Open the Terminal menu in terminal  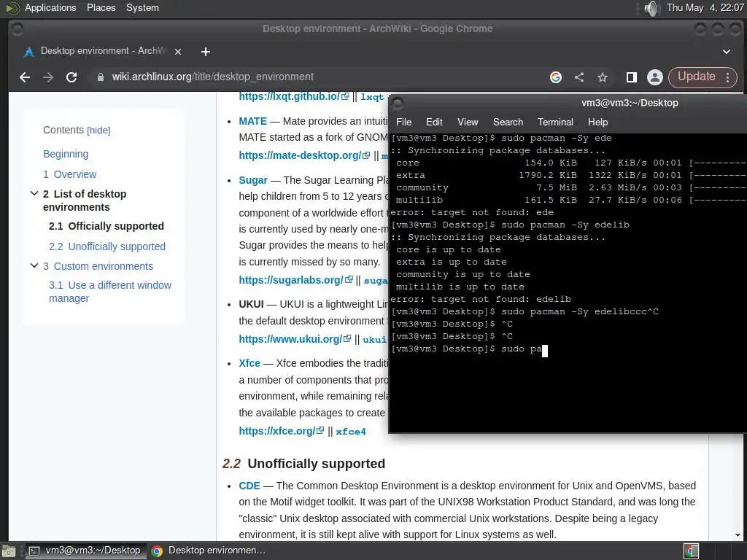pos(555,122)
